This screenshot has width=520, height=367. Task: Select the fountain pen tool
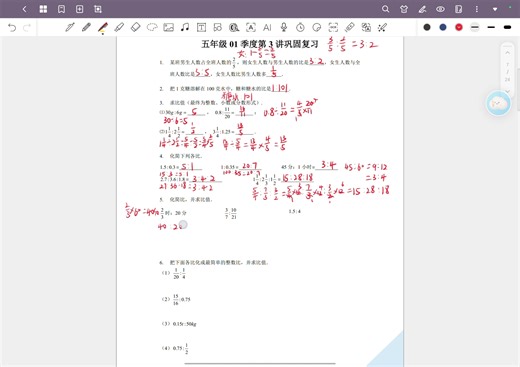coord(70,27)
